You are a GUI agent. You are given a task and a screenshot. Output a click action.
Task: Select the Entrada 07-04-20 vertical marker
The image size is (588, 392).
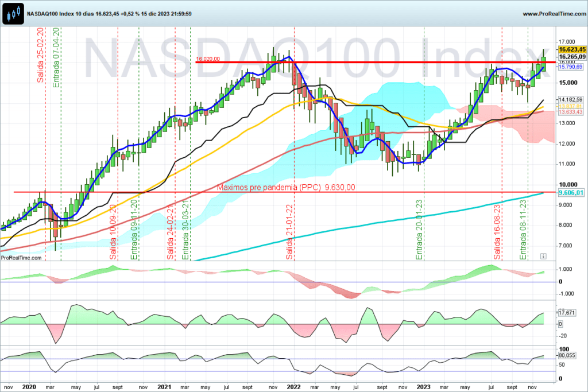coord(56,58)
